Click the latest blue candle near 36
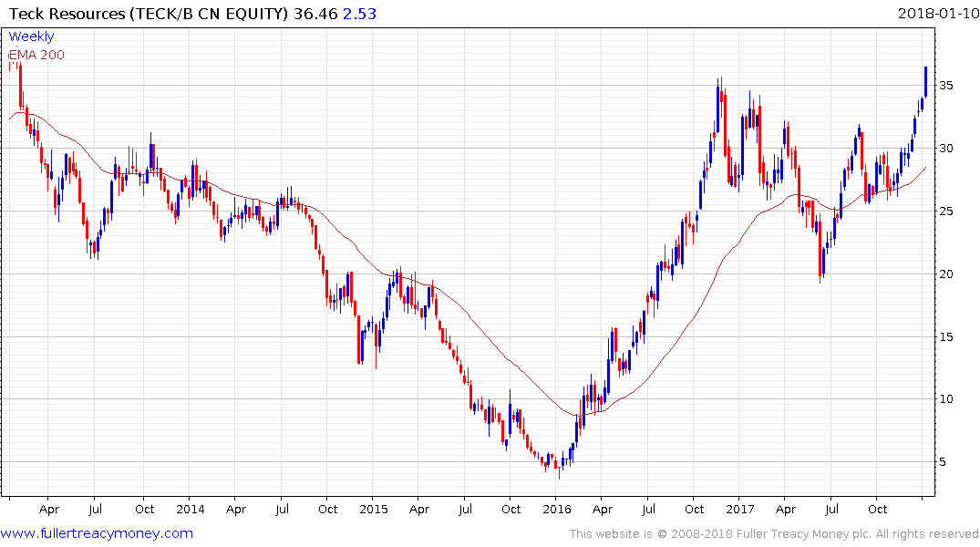This screenshot has height=547, width=980. pyautogui.click(x=925, y=81)
